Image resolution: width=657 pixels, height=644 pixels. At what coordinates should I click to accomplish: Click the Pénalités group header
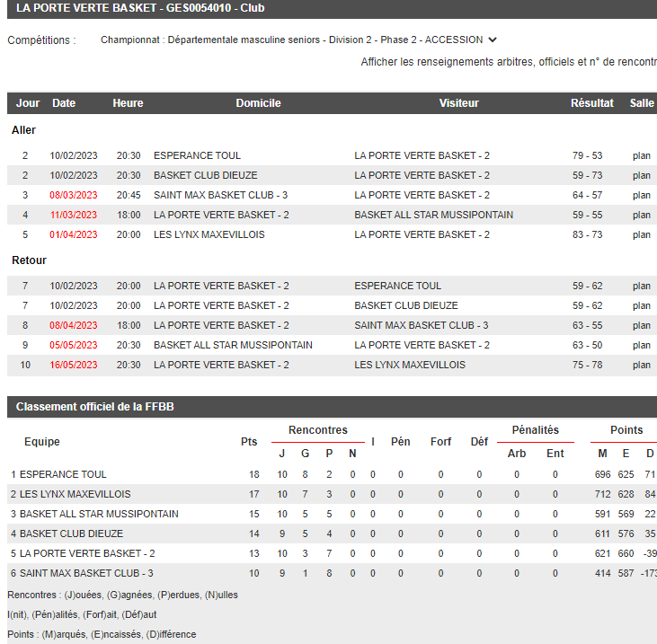click(535, 430)
